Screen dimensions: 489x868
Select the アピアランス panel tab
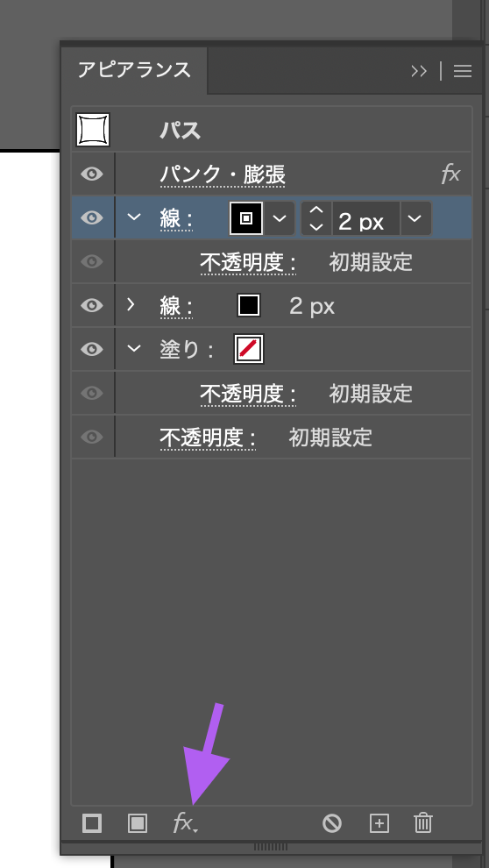(134, 70)
